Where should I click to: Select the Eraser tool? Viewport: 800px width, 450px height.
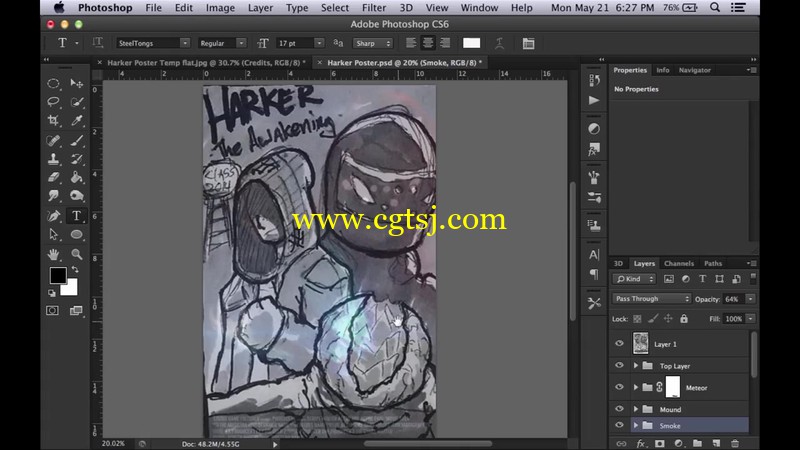(54, 177)
